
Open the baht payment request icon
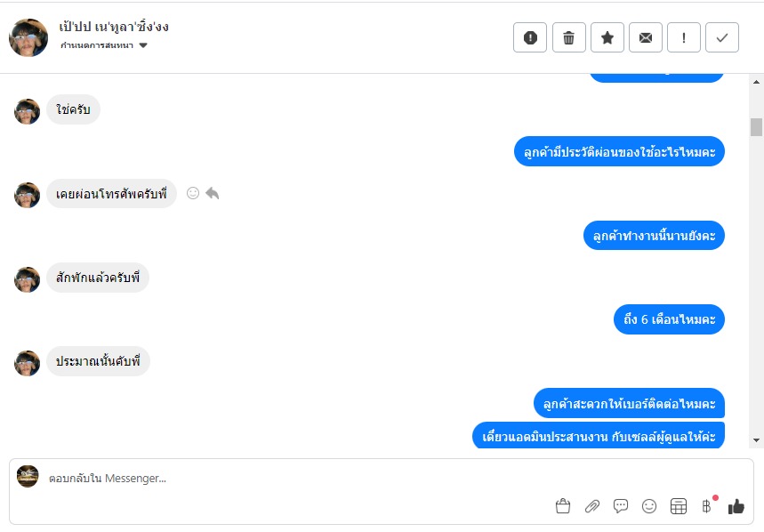click(x=707, y=506)
